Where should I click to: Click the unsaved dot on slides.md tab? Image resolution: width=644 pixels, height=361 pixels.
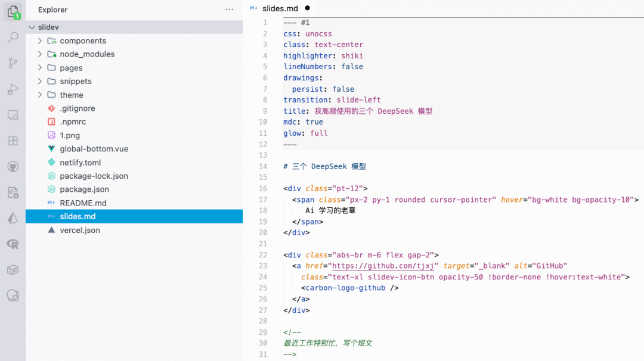click(307, 8)
